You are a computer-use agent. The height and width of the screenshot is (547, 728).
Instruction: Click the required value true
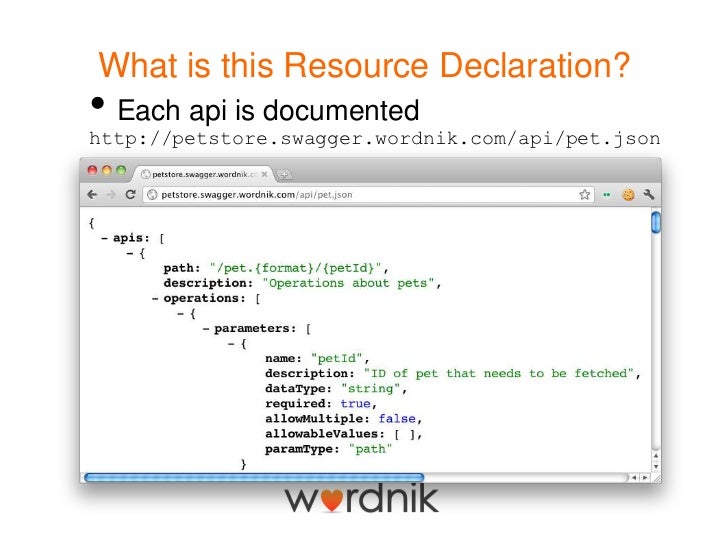coord(356,404)
